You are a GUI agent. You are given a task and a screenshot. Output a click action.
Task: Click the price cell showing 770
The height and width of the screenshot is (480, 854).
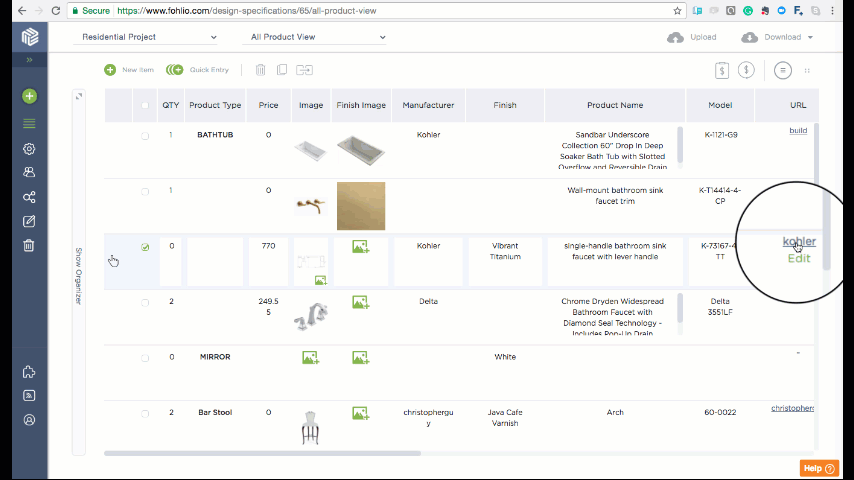click(269, 262)
